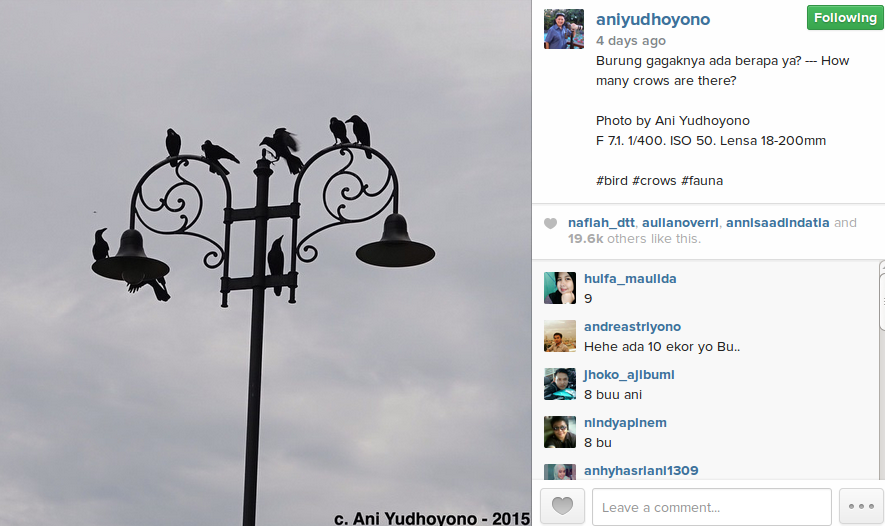Open the #crows hashtag

(x=654, y=181)
